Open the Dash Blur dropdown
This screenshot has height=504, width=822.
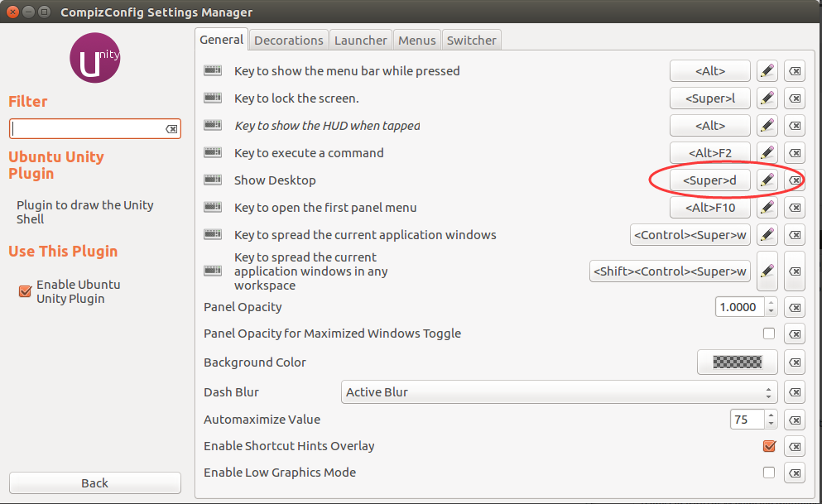point(559,392)
